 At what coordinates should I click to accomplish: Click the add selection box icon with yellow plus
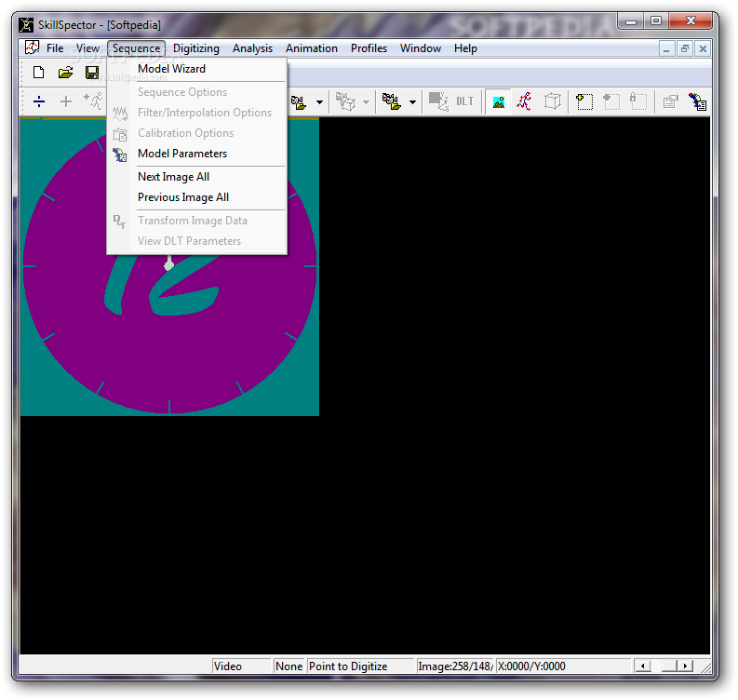click(x=584, y=101)
